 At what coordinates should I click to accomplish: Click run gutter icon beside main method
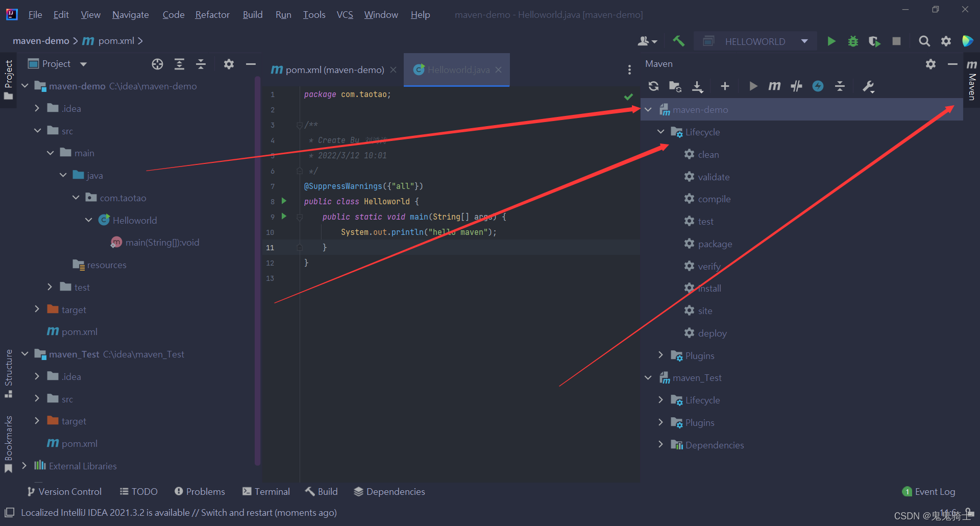[284, 217]
